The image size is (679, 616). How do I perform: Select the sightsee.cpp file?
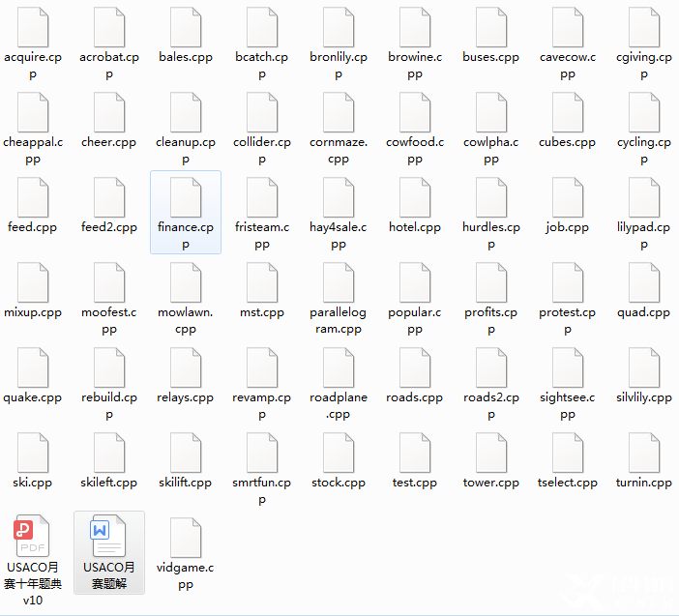567,367
